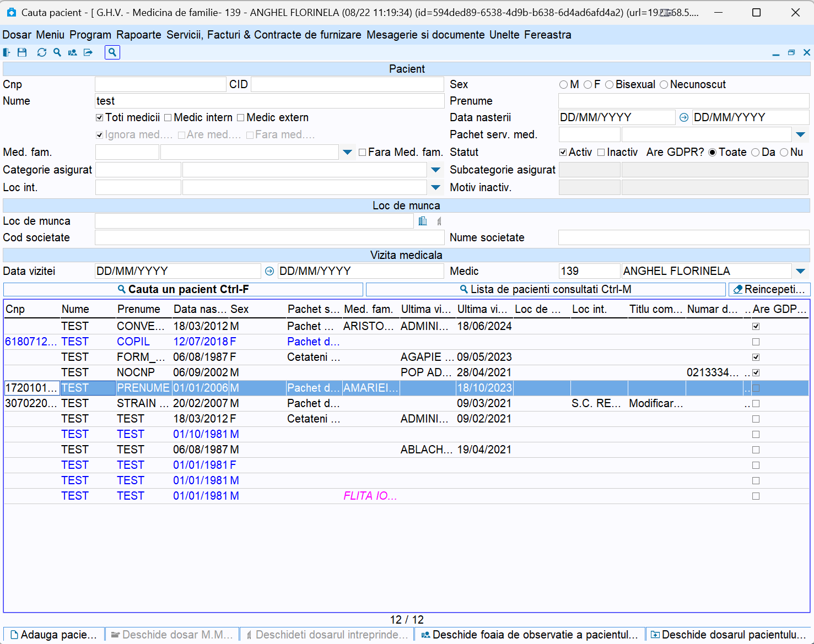Screen dimensions: 814x644
Task: Click the boxed magnifier search toolbar icon
Action: pos(112,52)
